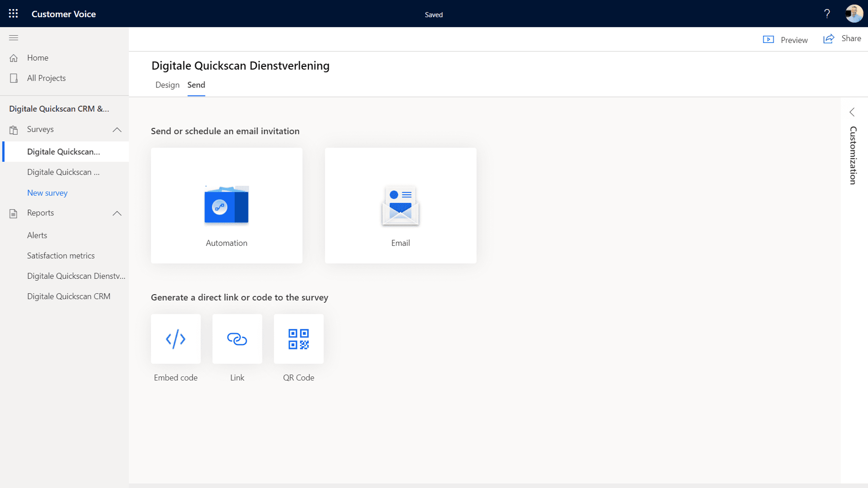Screen dimensions: 868x488
Task: Collapse the Reports section
Action: (117, 213)
